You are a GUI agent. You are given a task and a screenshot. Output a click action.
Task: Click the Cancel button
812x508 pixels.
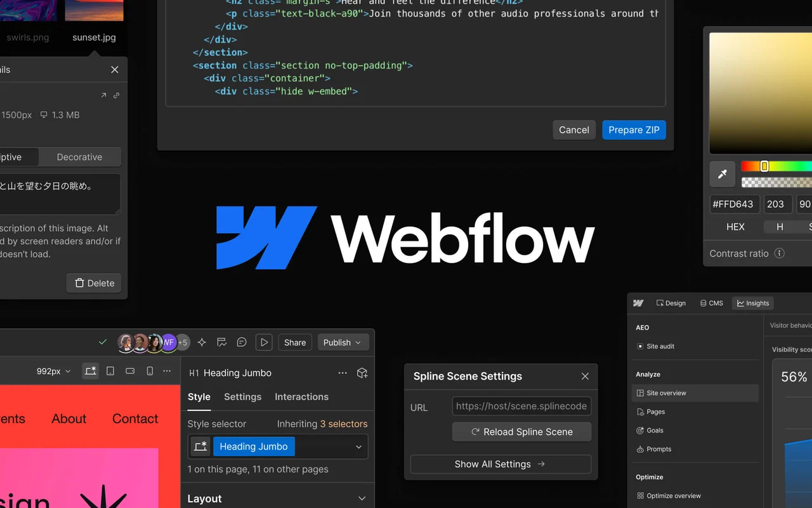coord(574,130)
